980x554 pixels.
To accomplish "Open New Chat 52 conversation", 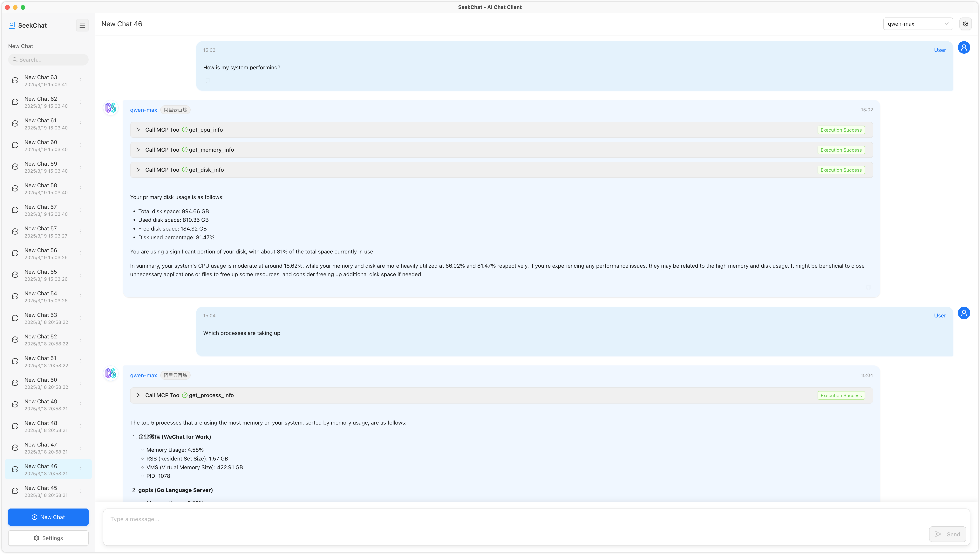I will coord(41,340).
